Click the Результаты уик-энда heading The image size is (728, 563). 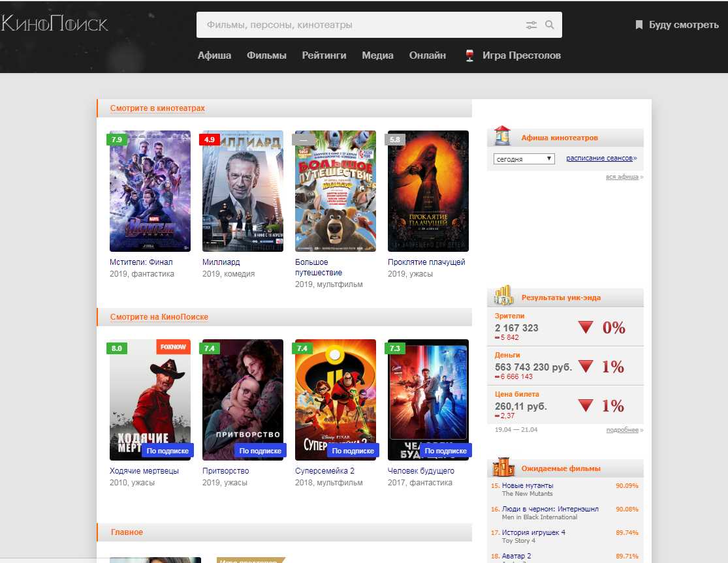561,297
